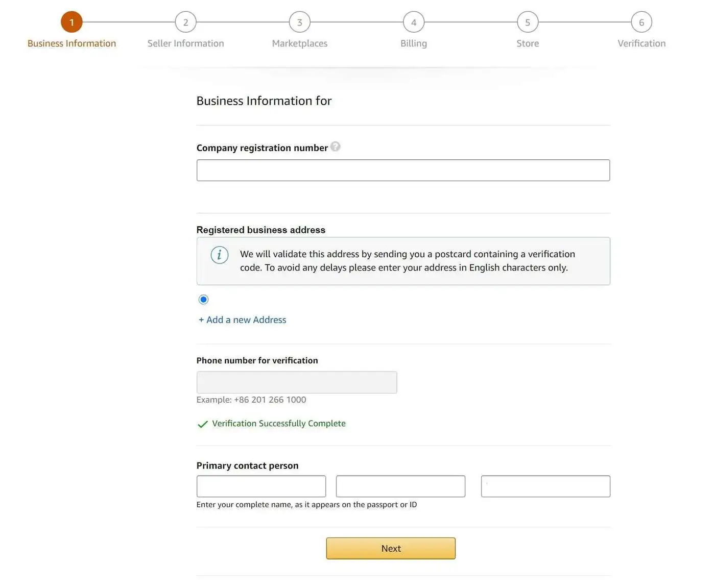714x588 pixels.
Task: Click the middle Primary contact person name field
Action: [400, 486]
